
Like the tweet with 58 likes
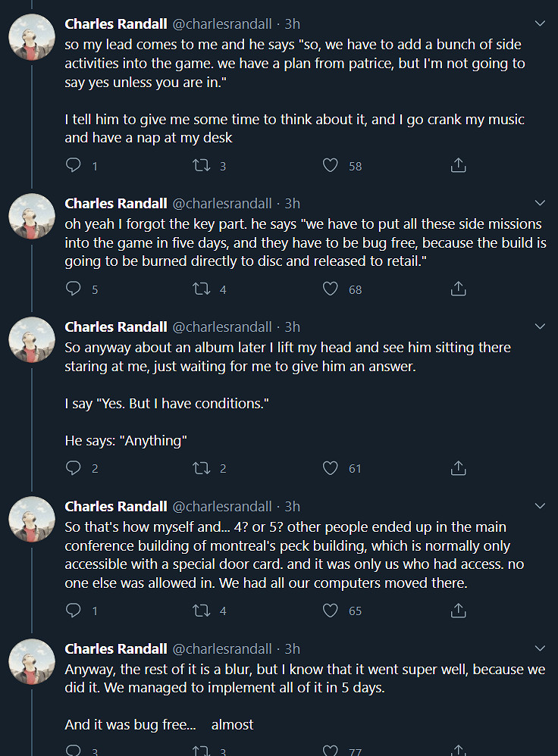(x=330, y=165)
